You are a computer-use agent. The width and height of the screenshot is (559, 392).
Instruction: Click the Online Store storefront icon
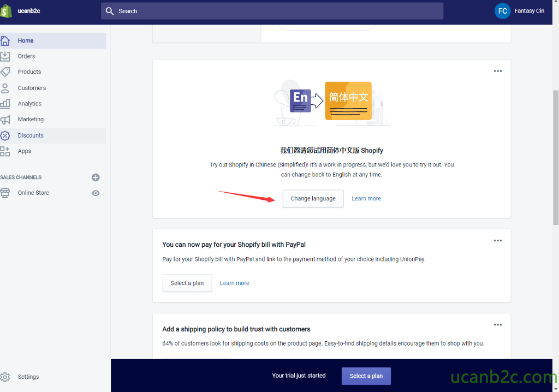pyautogui.click(x=5, y=193)
